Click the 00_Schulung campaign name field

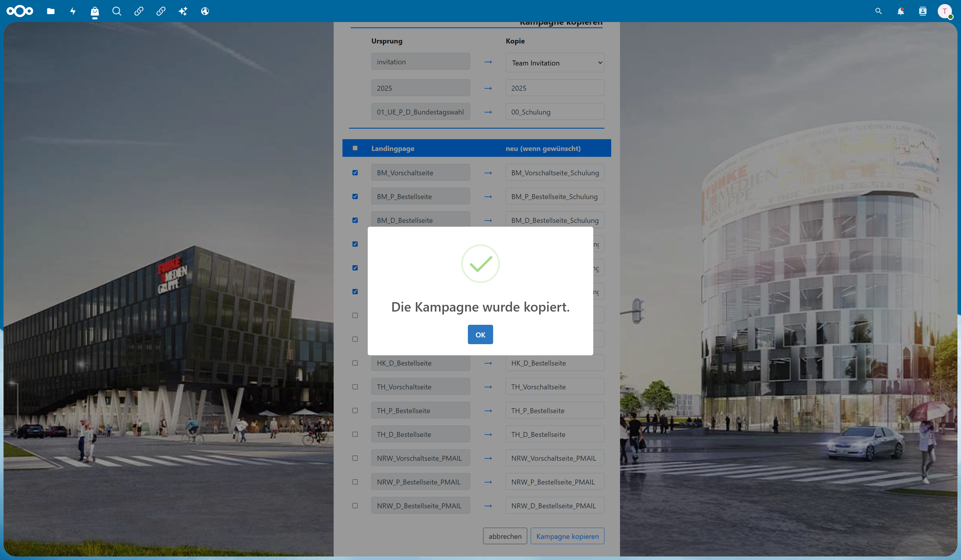555,112
